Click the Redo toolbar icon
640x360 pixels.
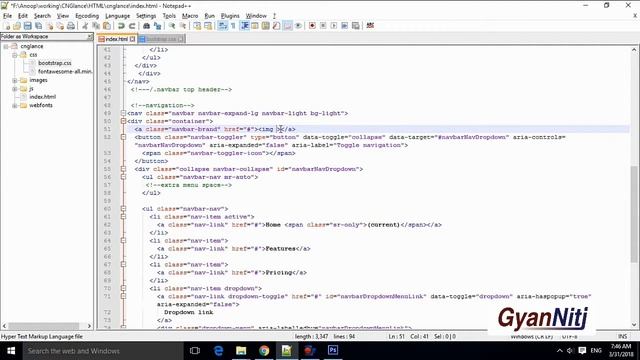[132, 26]
